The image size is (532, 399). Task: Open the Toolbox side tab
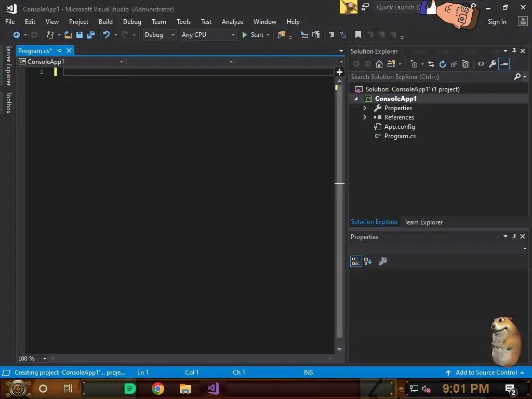(8, 102)
